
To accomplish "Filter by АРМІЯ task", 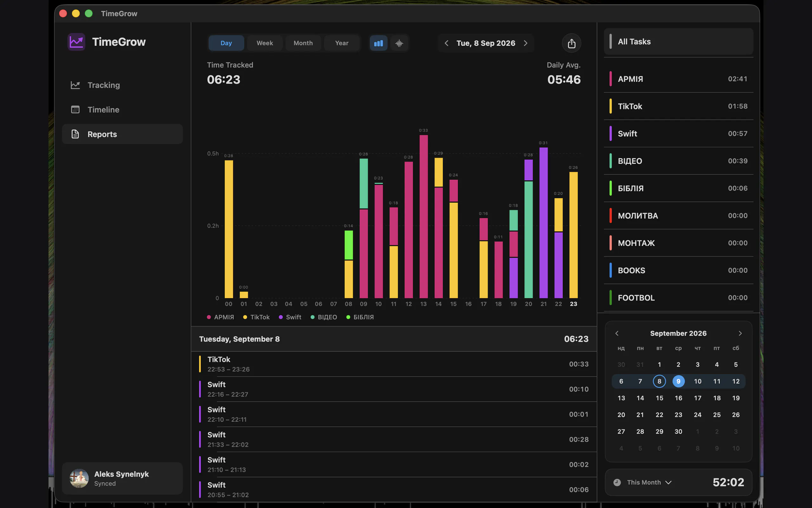I will pos(678,79).
